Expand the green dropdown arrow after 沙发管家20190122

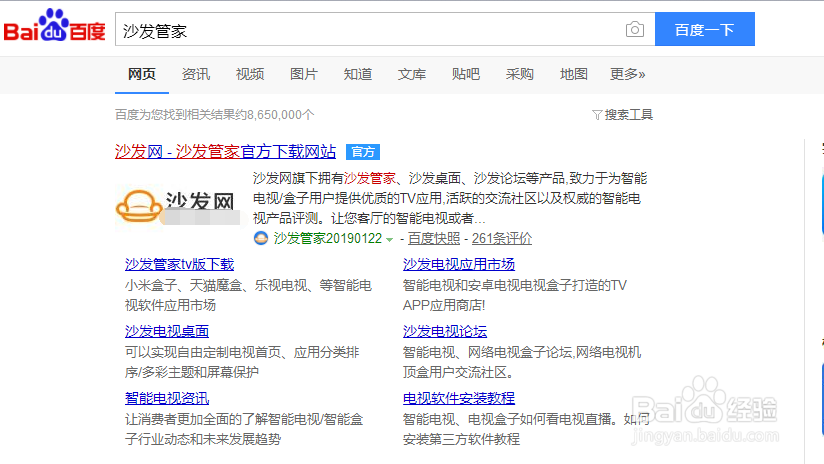(389, 240)
